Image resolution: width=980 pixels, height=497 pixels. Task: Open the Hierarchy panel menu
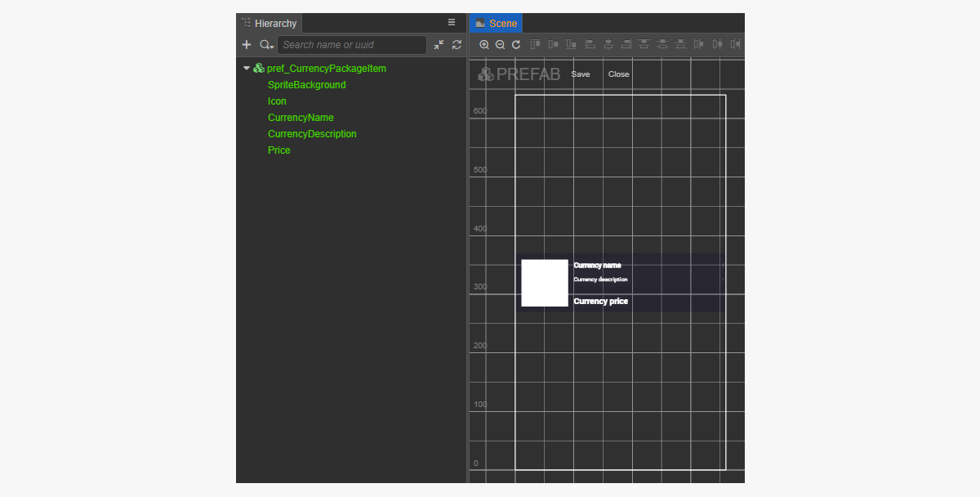tap(452, 23)
